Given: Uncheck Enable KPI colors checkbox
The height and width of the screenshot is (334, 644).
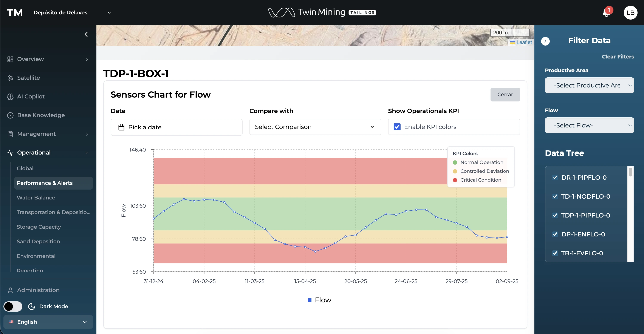Looking at the screenshot, I should pos(397,127).
